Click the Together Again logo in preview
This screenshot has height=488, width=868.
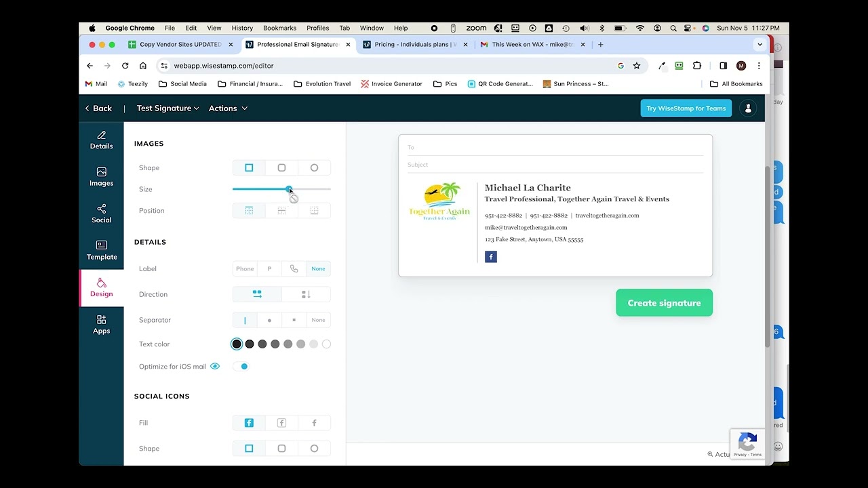(439, 201)
